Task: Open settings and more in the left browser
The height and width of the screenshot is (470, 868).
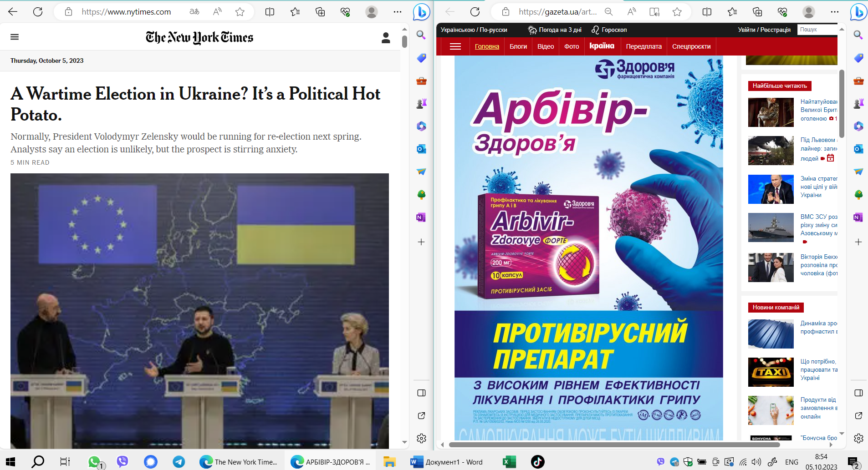Action: pyautogui.click(x=398, y=12)
